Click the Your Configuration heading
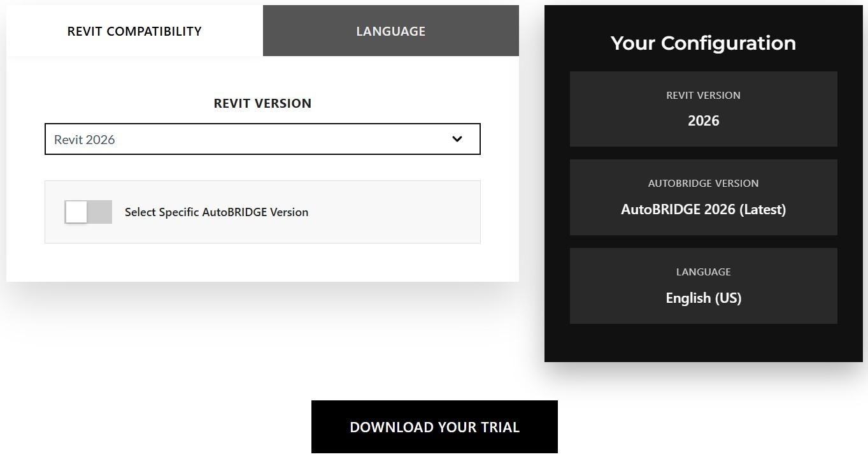Screen dimensions: 868x459 coord(703,43)
